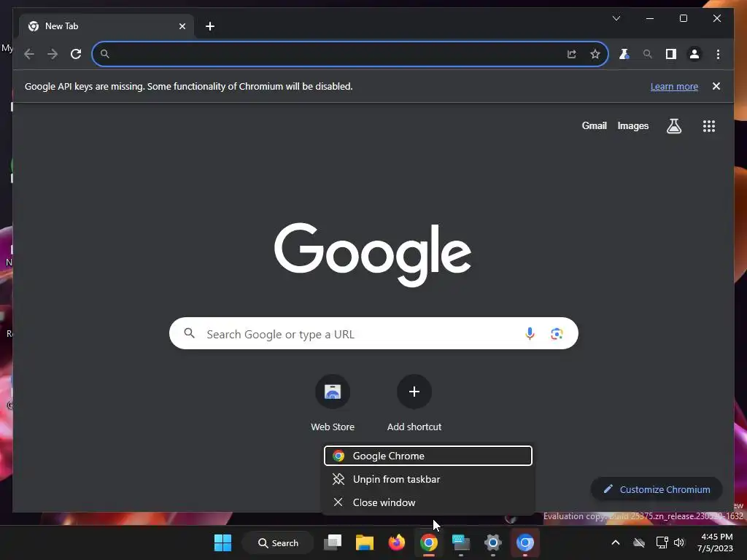
Task: Open a new tab with the plus button
Action: [210, 26]
